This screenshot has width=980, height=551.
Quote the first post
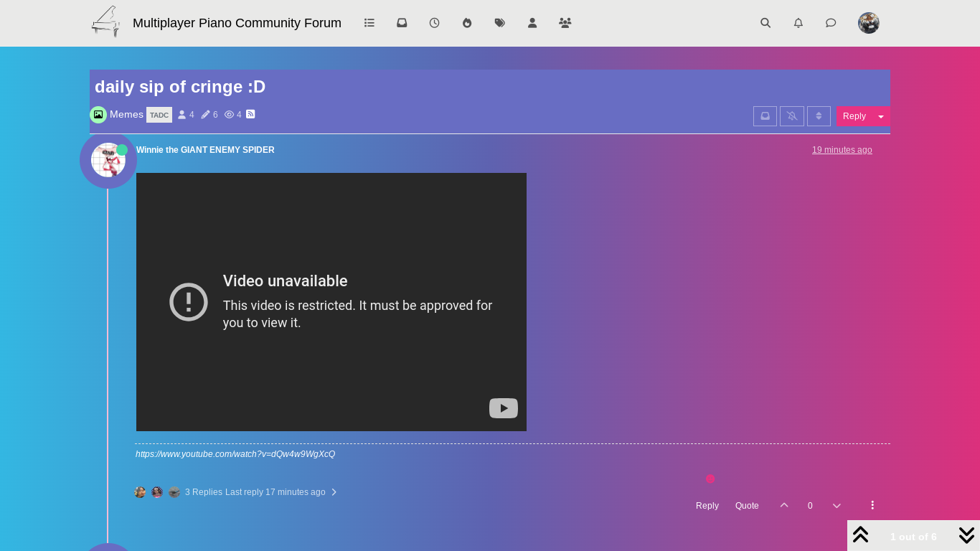pyautogui.click(x=747, y=506)
